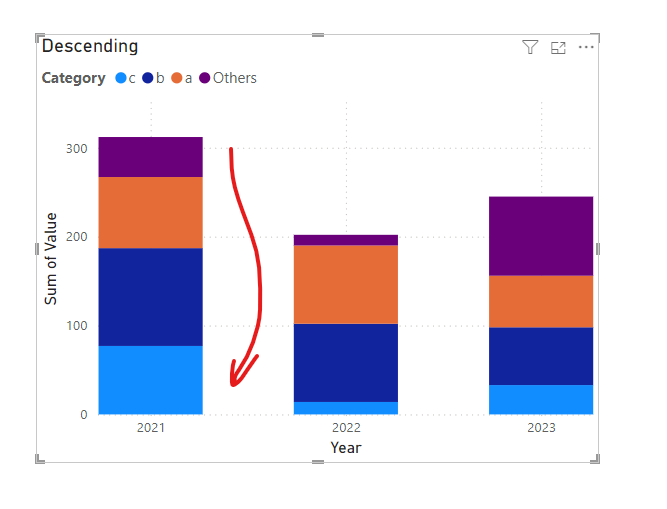Click the 100 y-axis tick label

[77, 326]
